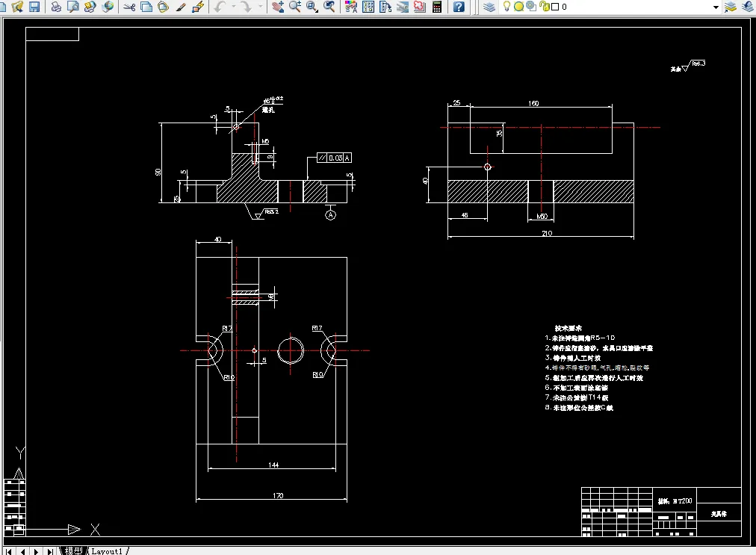
Task: Click the 3D DWF globe icon
Action: pyautogui.click(x=108, y=7)
